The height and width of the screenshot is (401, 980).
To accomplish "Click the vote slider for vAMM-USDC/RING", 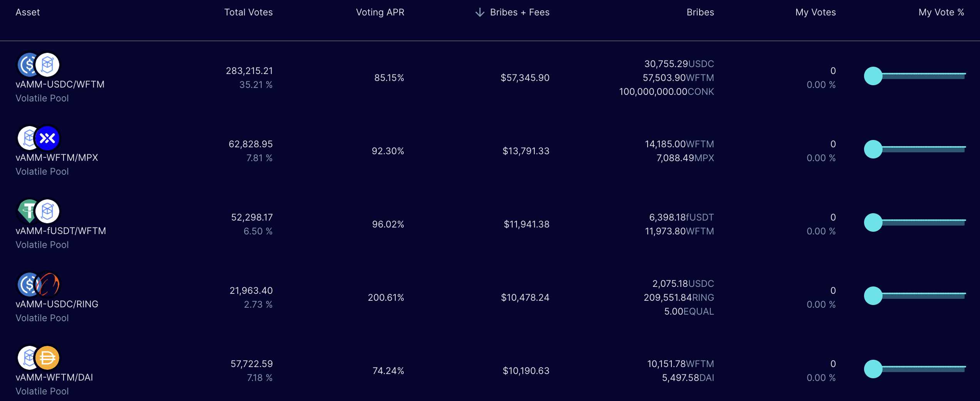I will click(x=873, y=295).
